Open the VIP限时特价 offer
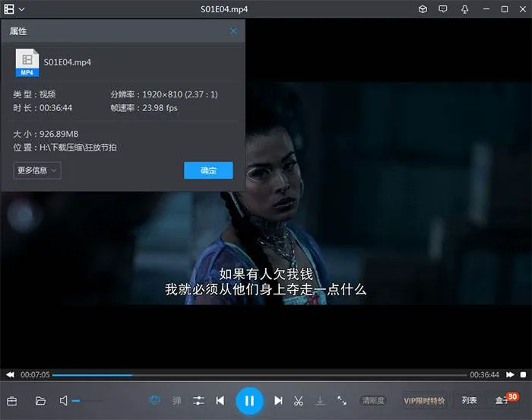The width and height of the screenshot is (532, 420). tap(424, 401)
